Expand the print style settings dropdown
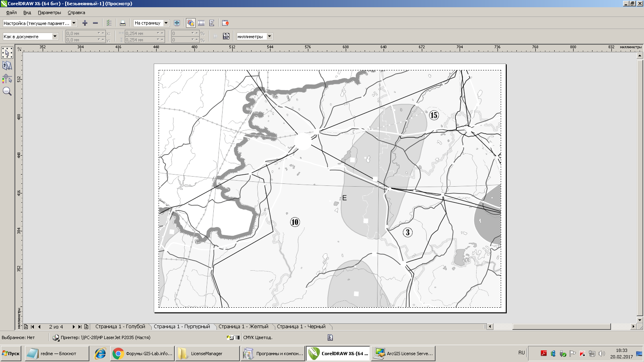The height and width of the screenshot is (362, 644). pyautogui.click(x=74, y=23)
